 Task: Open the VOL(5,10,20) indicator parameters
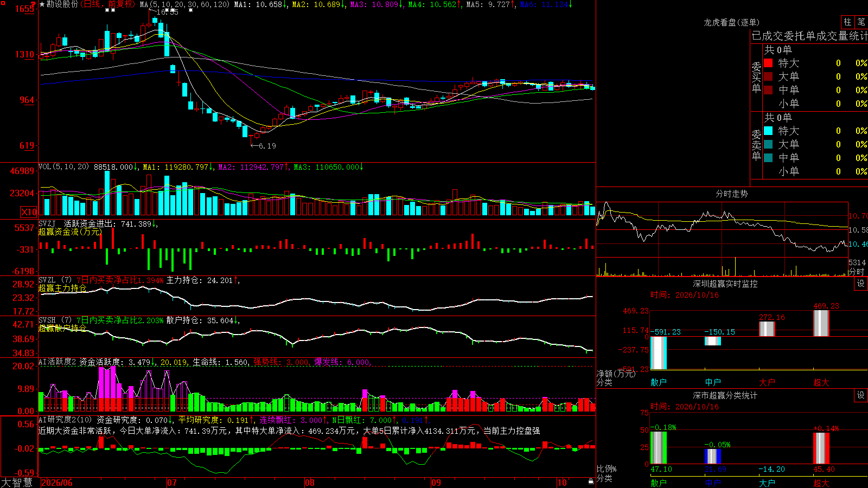point(63,167)
